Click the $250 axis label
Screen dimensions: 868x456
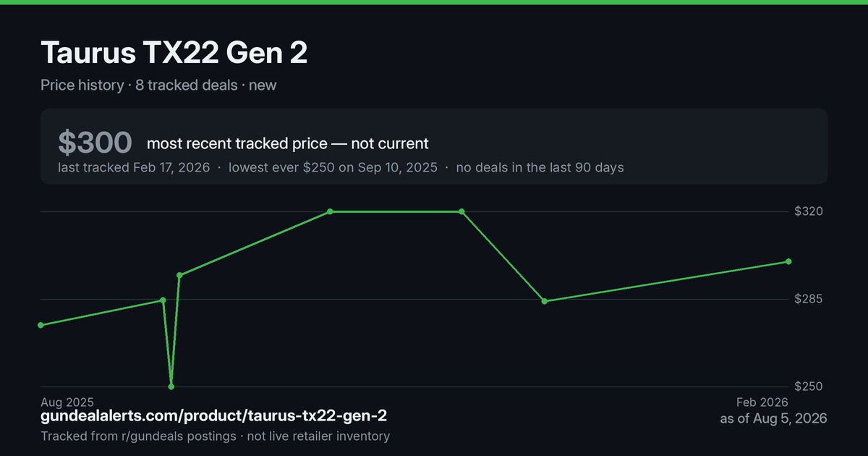coord(809,387)
